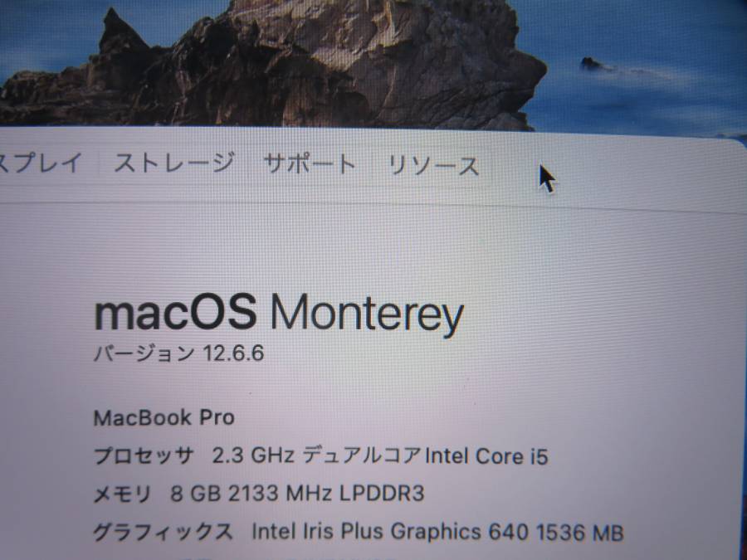Click バージョン 12.6.6 to reveal build number
The height and width of the screenshot is (560, 747).
pyautogui.click(x=178, y=353)
